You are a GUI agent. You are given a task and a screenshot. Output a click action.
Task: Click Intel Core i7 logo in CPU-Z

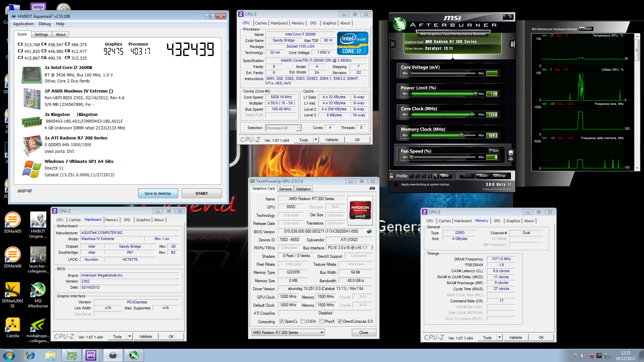353,43
